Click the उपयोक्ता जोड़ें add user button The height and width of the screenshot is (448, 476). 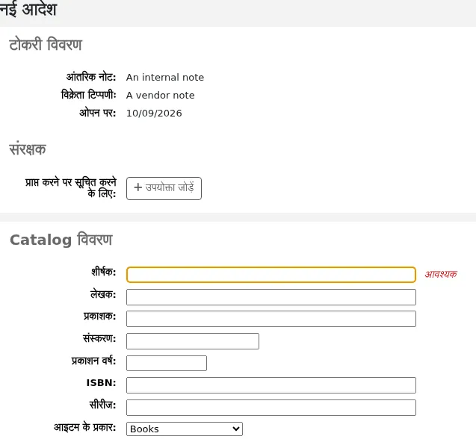(x=164, y=188)
